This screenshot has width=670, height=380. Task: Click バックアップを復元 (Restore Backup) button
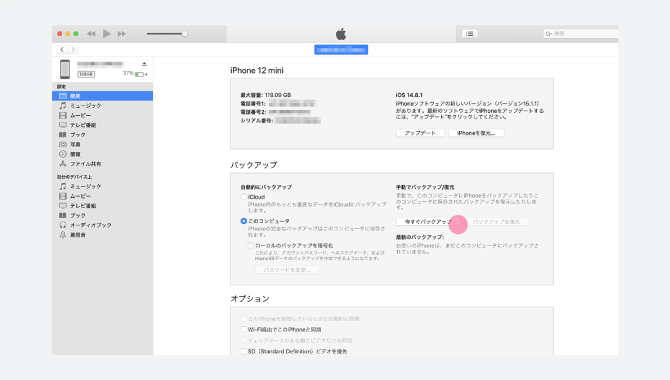pos(496,221)
